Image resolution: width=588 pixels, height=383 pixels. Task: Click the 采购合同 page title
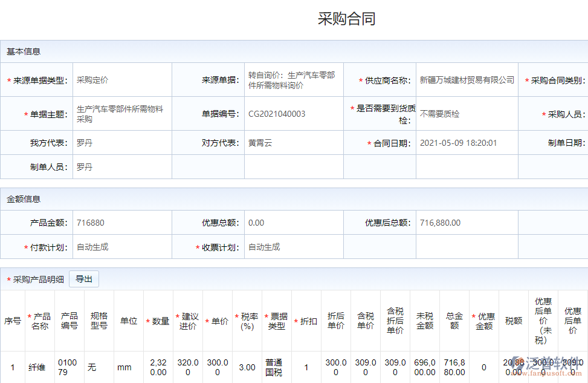[347, 19]
